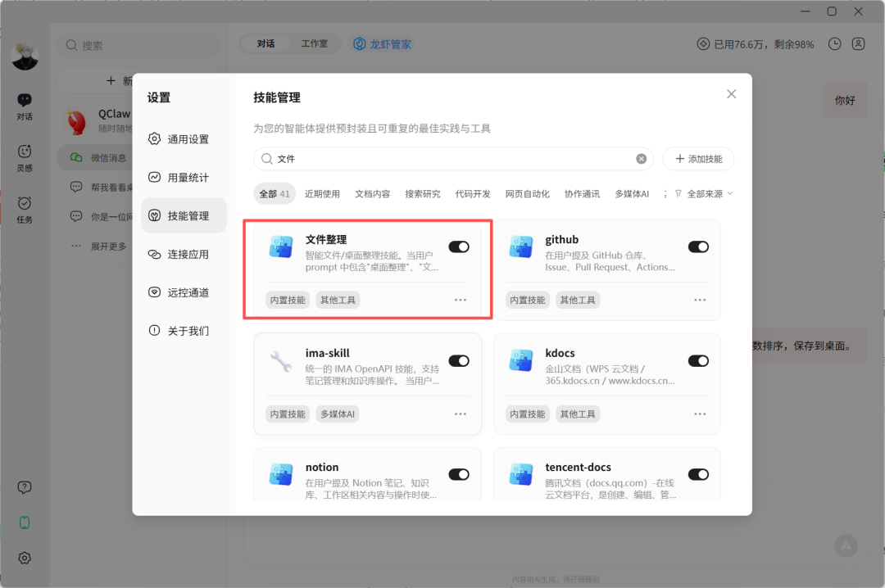Toggle the ima-skill switch

pos(459,360)
